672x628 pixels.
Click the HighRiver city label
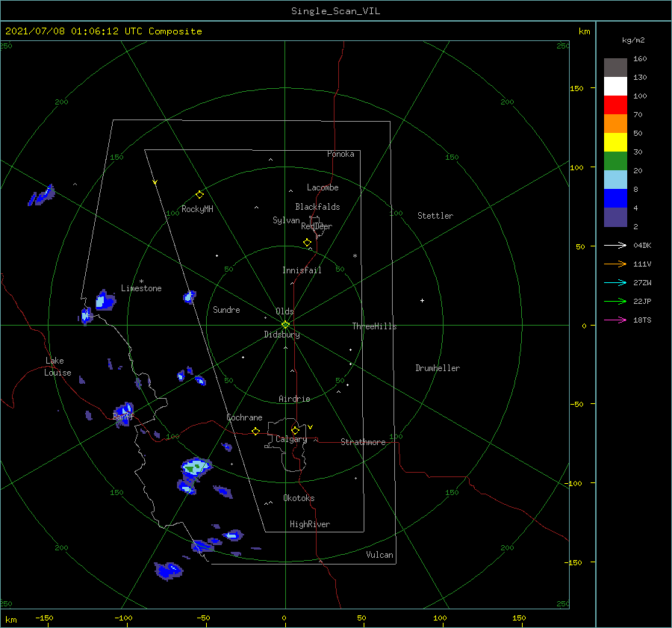310,524
